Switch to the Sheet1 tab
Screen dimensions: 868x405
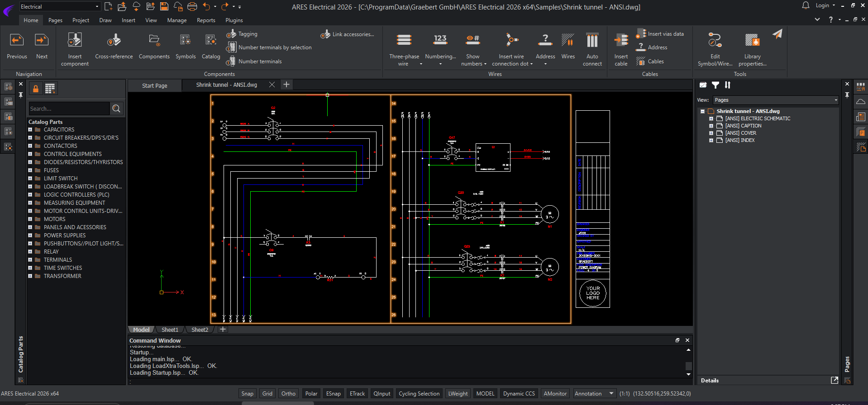click(170, 330)
